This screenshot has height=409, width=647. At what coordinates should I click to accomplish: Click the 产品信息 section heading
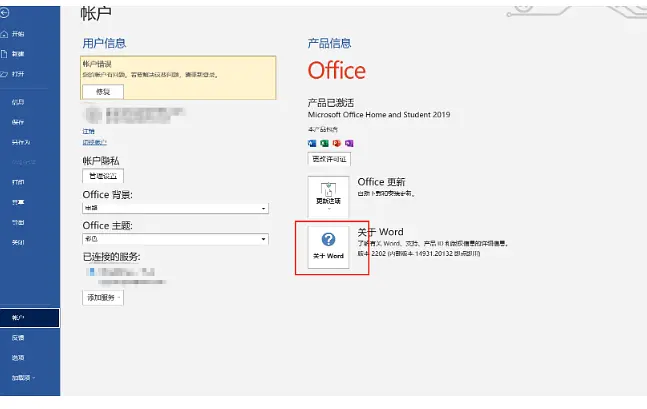pos(329,43)
